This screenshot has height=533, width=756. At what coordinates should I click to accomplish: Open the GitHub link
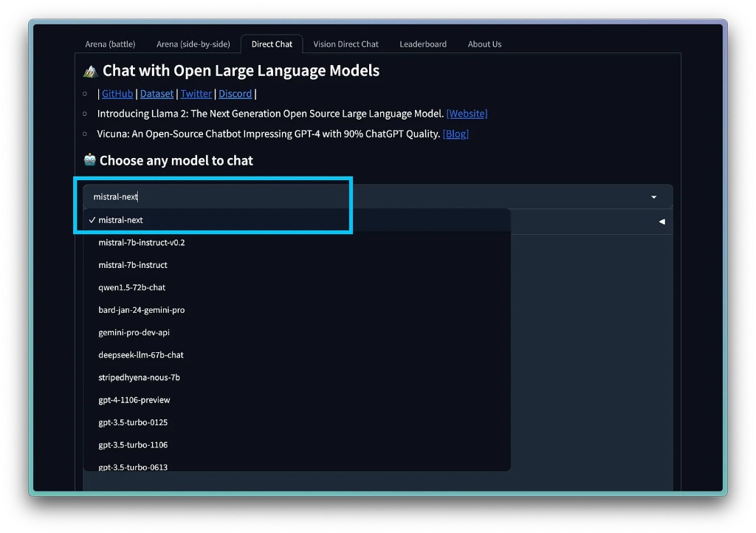(117, 94)
